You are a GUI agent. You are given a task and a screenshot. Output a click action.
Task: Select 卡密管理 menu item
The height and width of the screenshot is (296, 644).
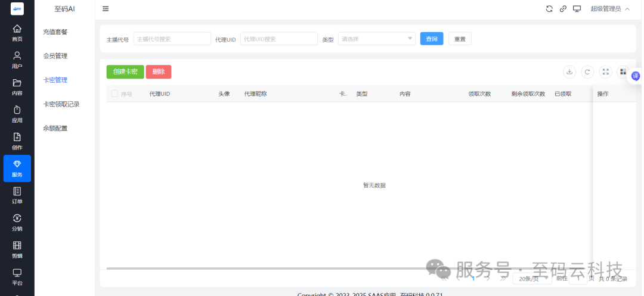pos(55,80)
